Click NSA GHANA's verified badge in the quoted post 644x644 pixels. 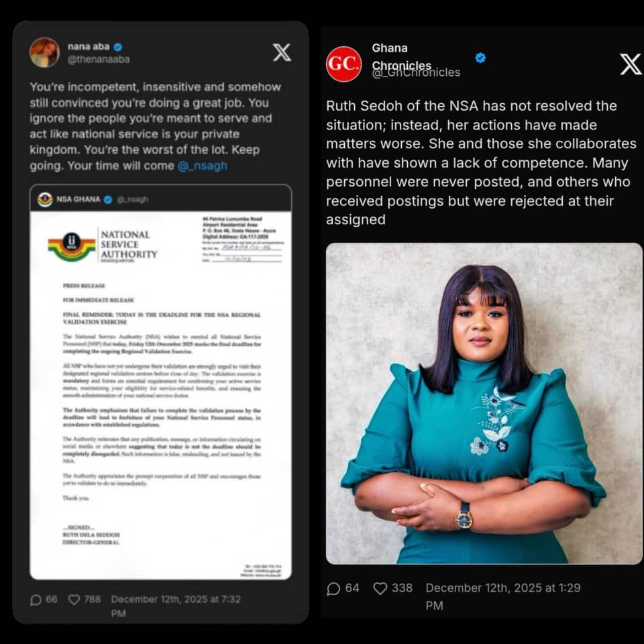pos(108,200)
